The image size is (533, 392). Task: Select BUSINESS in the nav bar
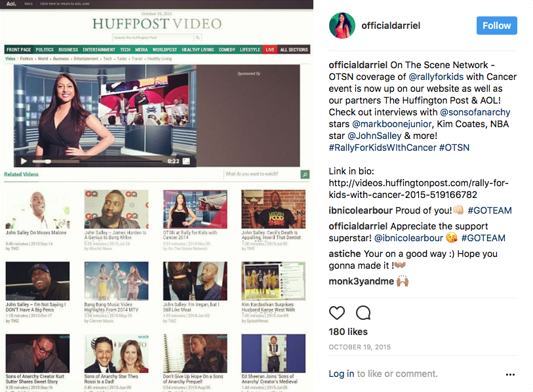point(68,50)
